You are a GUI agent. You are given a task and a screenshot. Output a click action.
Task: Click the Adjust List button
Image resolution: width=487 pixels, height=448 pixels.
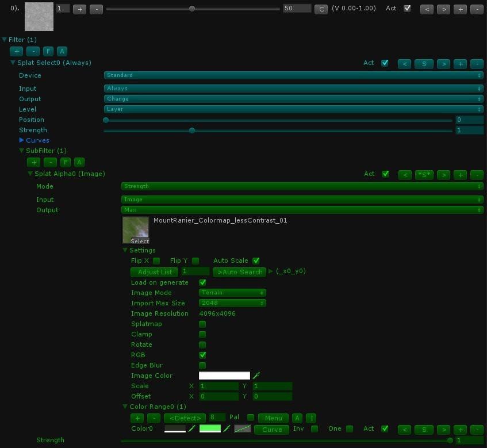[154, 272]
